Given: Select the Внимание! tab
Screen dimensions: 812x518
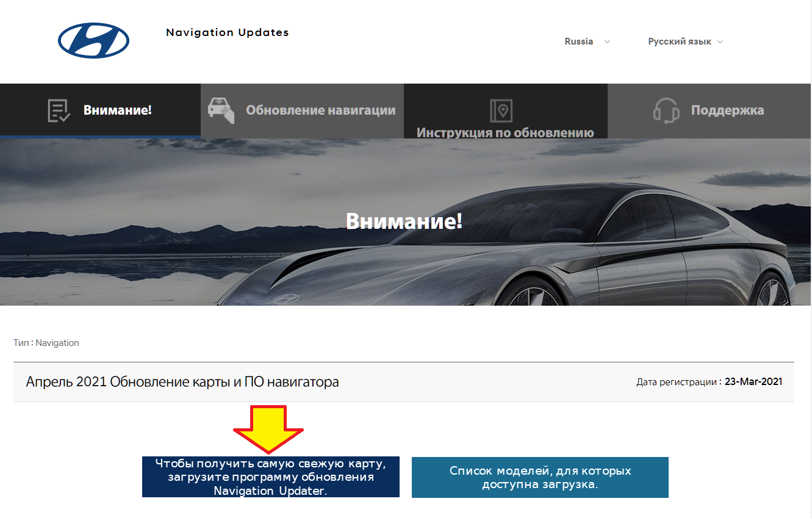Looking at the screenshot, I should tap(100, 110).
